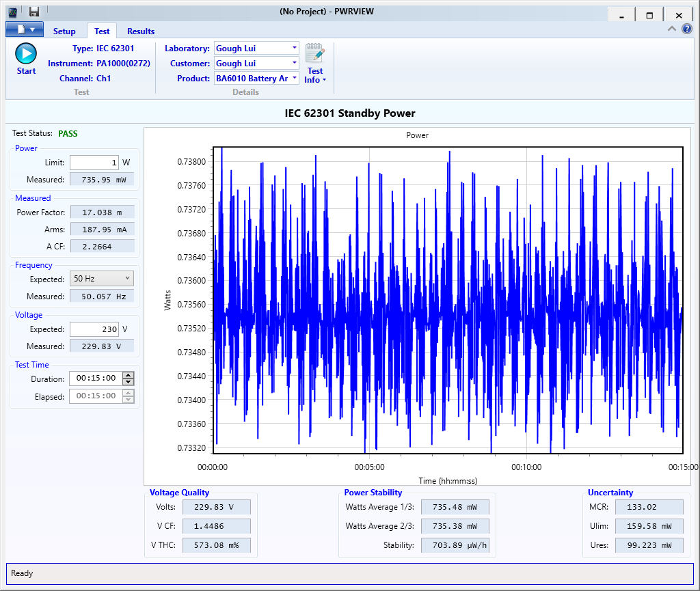Click the Power Limit input field

coord(94,163)
